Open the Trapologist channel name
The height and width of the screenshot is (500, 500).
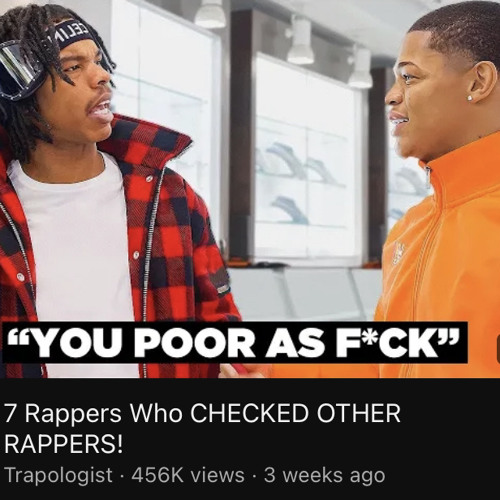(59, 475)
